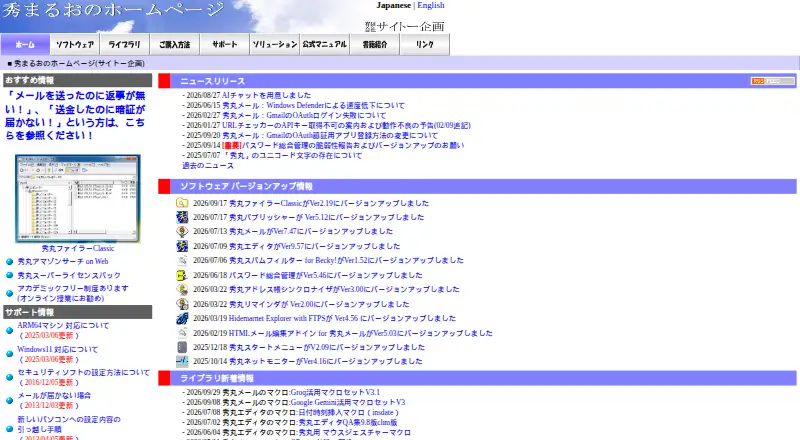Open the URLチェッカーのAPIキー news link

click(346, 125)
